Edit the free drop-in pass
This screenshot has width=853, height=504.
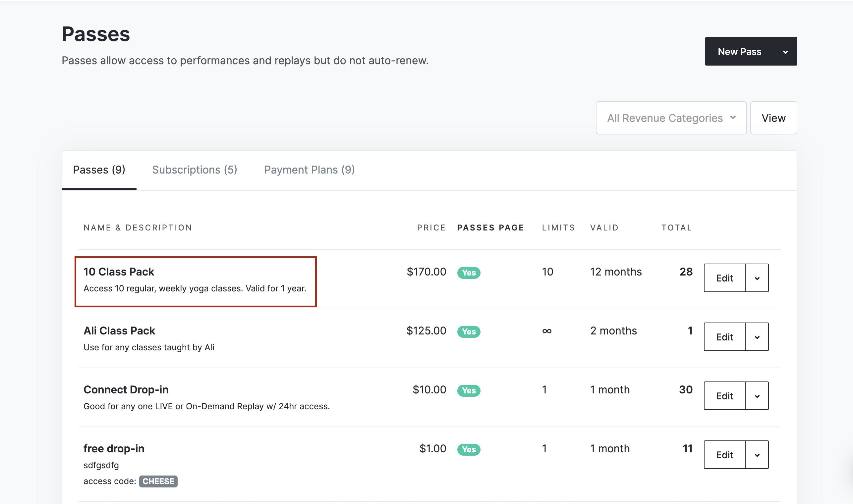point(724,455)
